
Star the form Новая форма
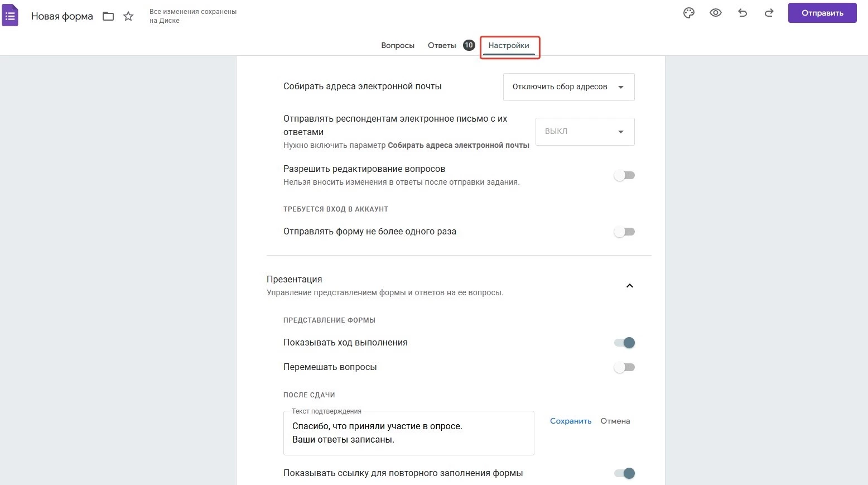click(x=128, y=17)
